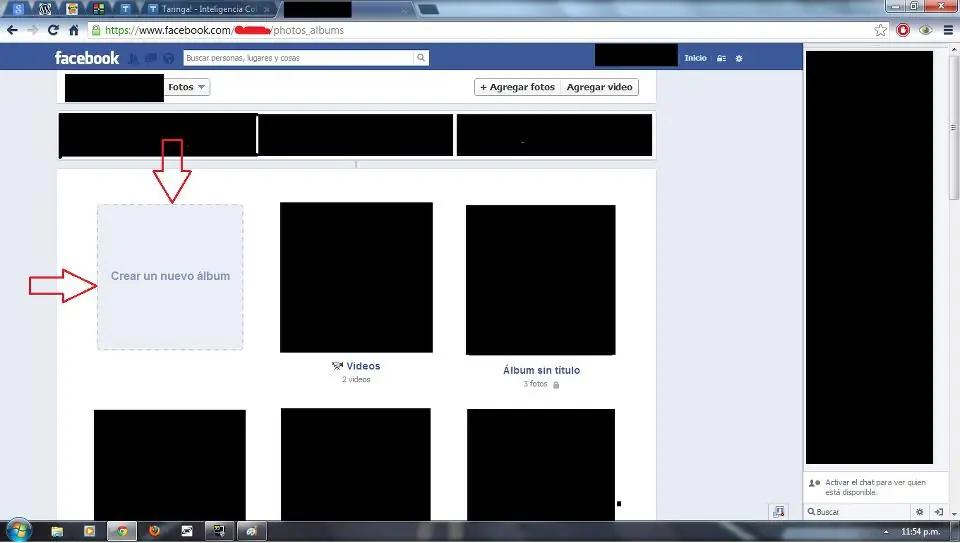The width and height of the screenshot is (960, 543).
Task: Open the media player taskbar icon
Action: (89, 531)
